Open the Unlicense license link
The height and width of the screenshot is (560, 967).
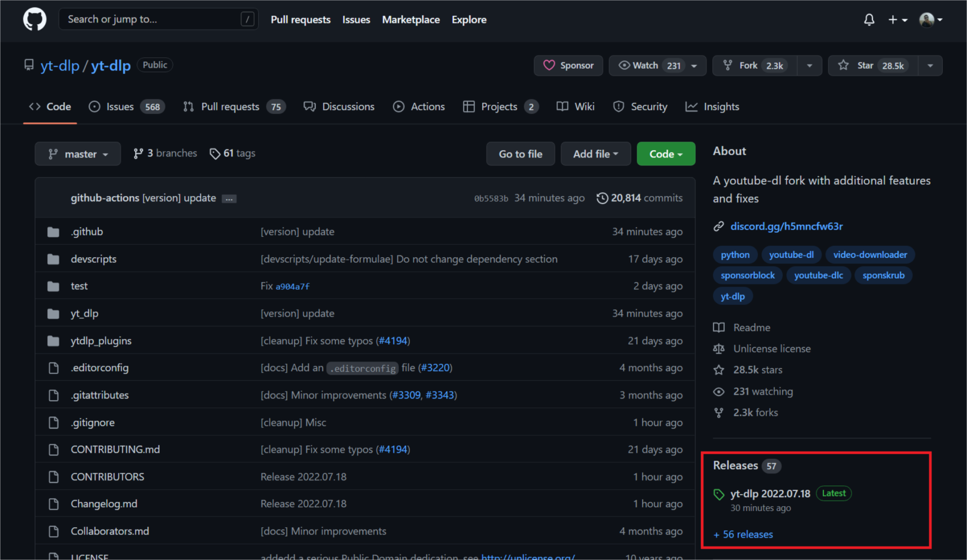click(772, 348)
